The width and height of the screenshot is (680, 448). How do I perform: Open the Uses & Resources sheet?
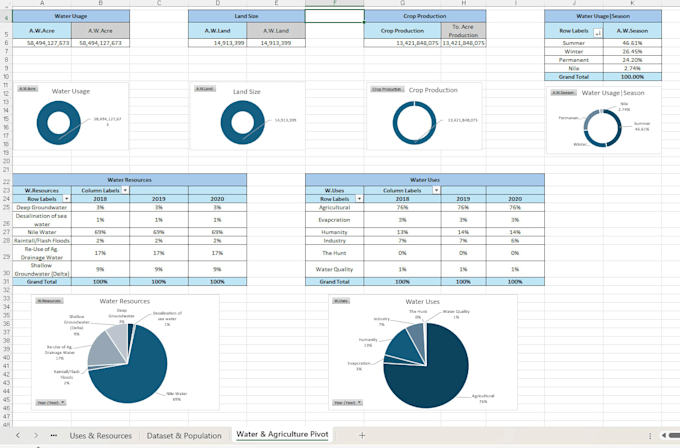[101, 435]
